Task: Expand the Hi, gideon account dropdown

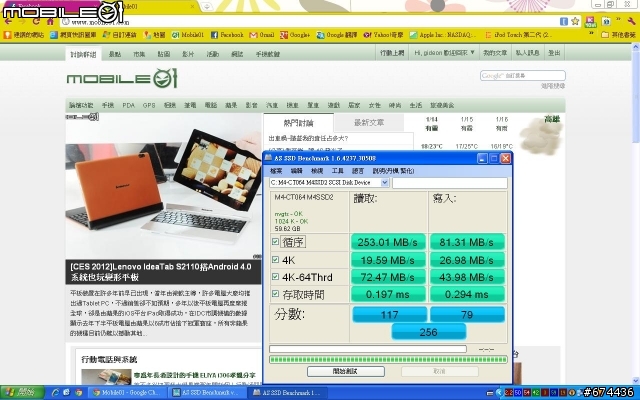Action: pos(444,53)
